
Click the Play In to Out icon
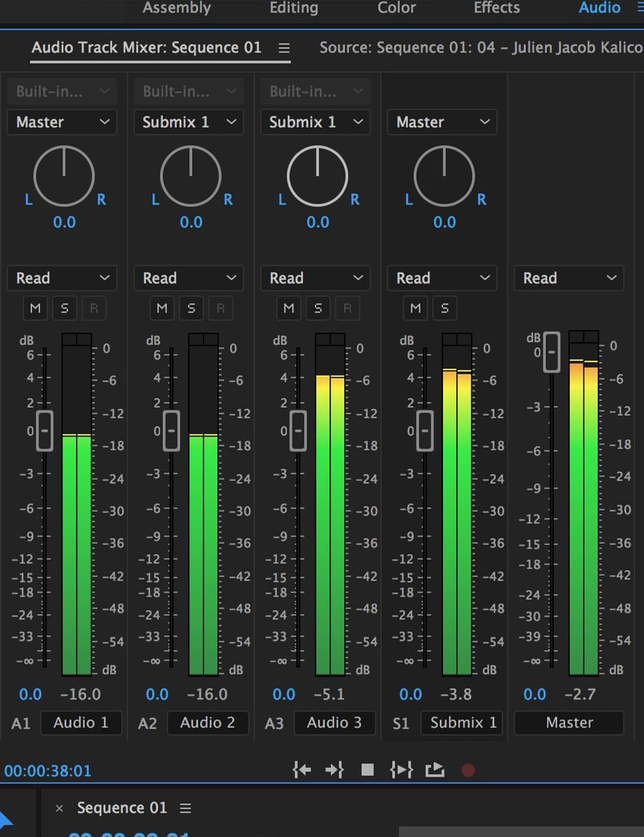[x=401, y=769]
